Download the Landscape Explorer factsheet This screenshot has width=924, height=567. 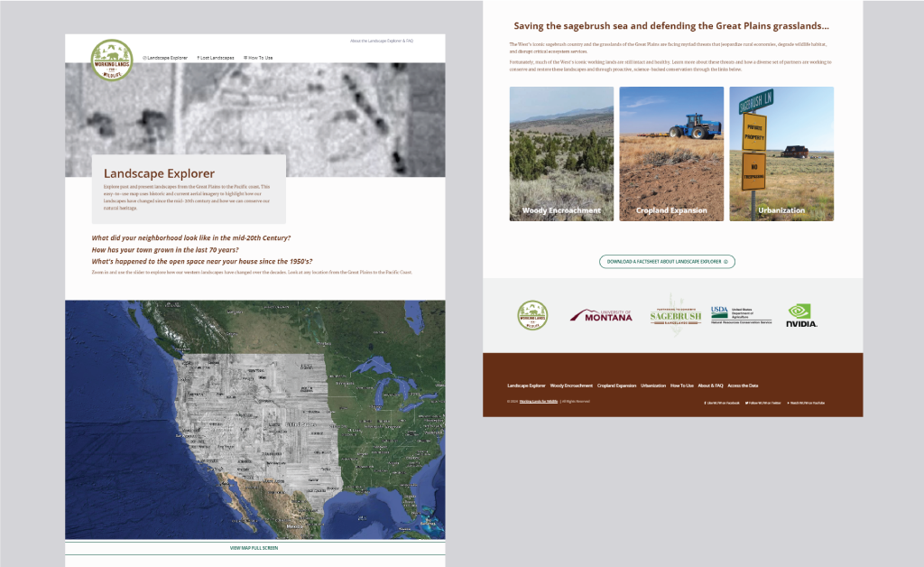tap(667, 262)
